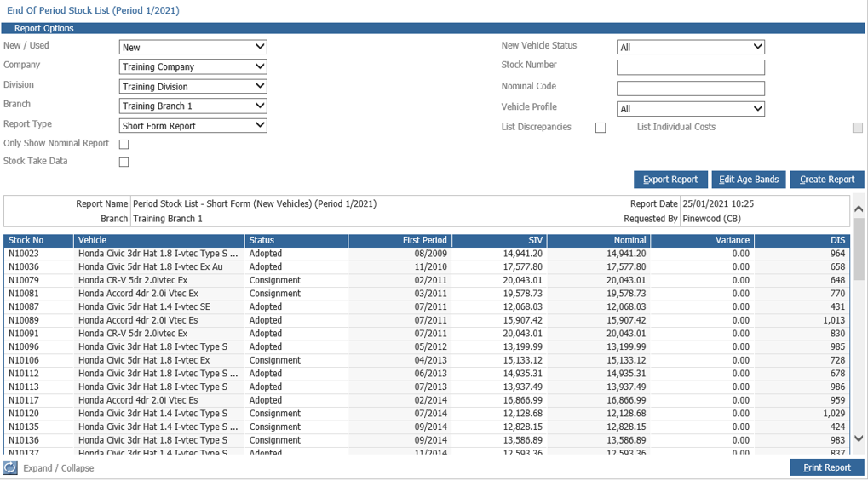Click End Of Period Stock List title

point(93,10)
